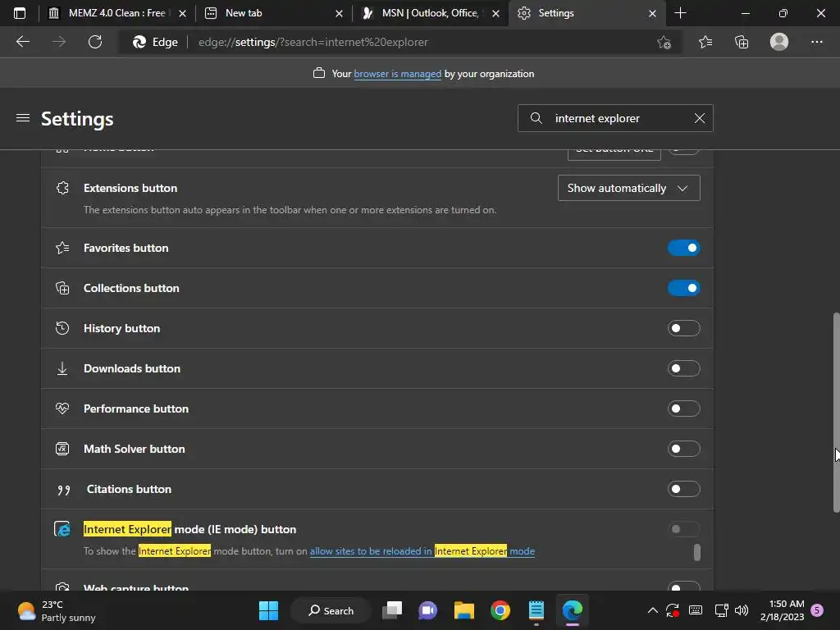Click the settings page scrollbar thumb
Image resolution: width=840 pixels, height=630 pixels.
(836, 413)
